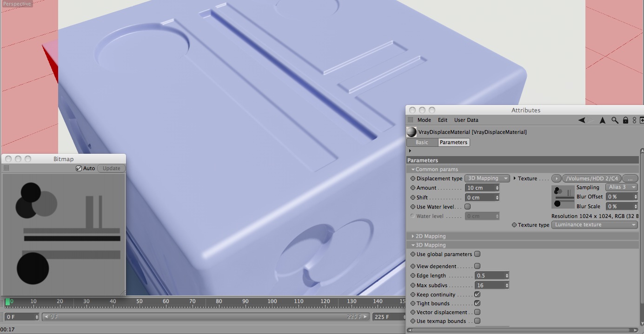The width and height of the screenshot is (644, 334).
Task: Open the Sampling Alias 3 dropdown
Action: click(621, 187)
